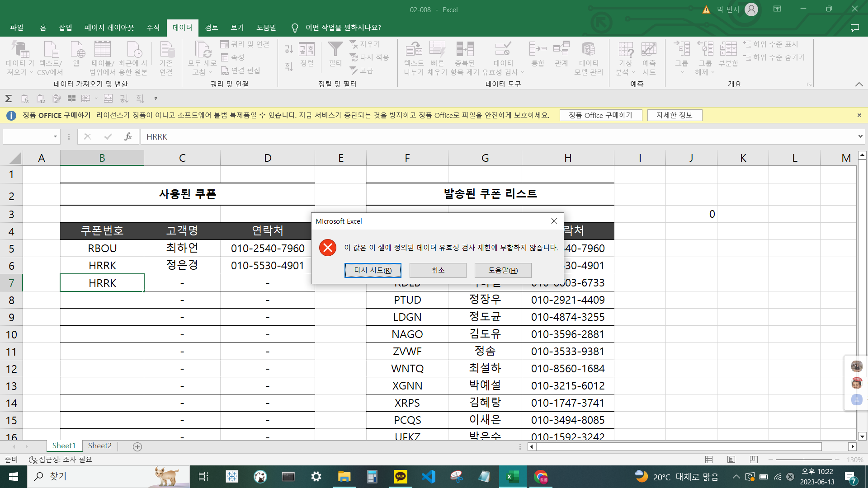
Task: Click zoom out minus button
Action: point(770,460)
